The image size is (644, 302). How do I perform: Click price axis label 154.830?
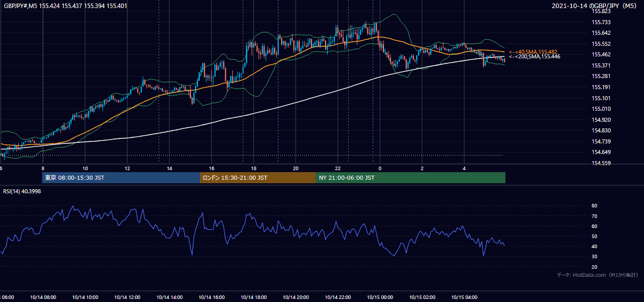tap(601, 130)
